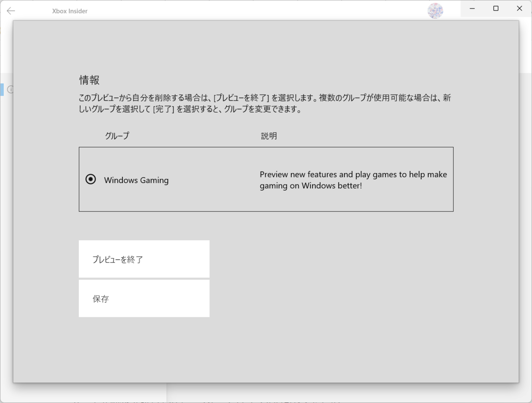Viewport: 532px width, 403px height.
Task: Click the back arrow in title bar
Action: click(11, 11)
